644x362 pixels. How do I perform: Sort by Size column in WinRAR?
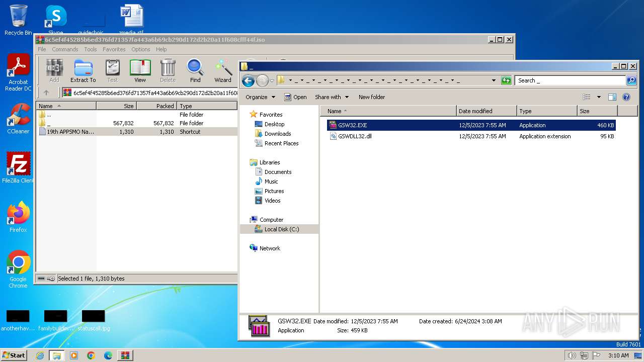pos(116,106)
